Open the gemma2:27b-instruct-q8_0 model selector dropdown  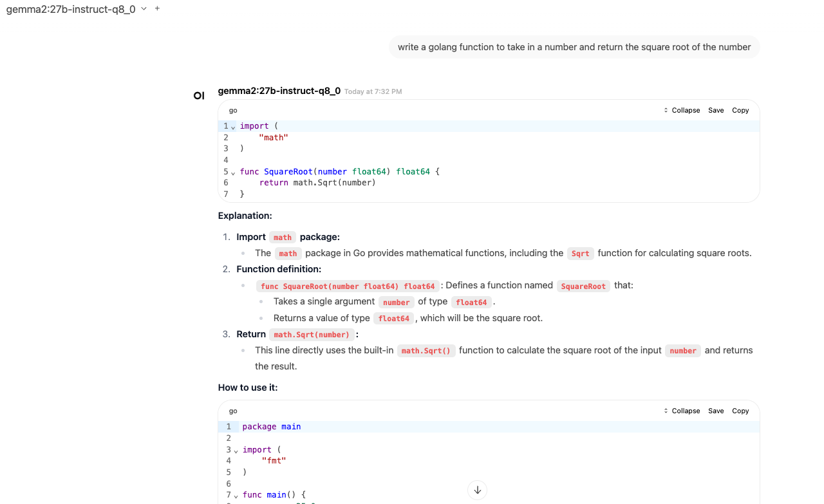coord(77,9)
